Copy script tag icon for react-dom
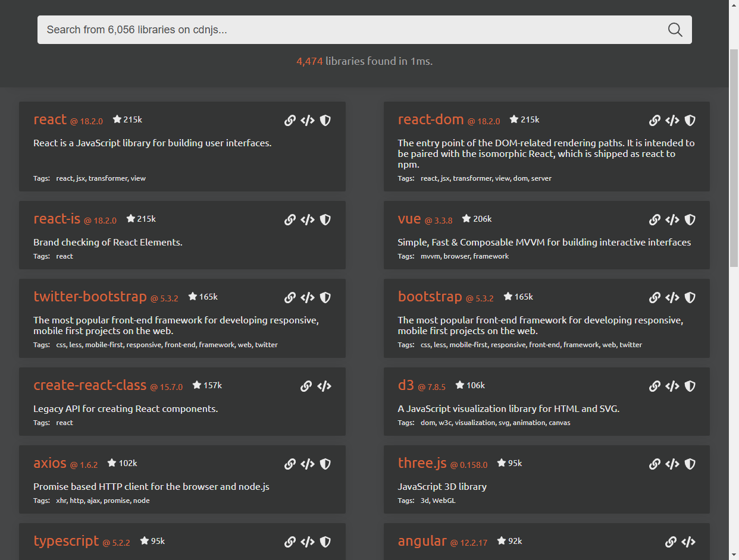The image size is (739, 560). (x=672, y=121)
